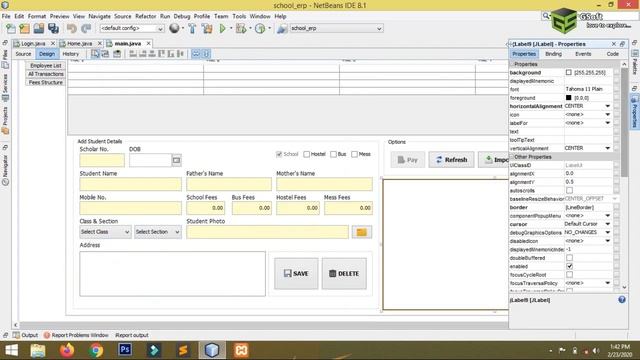Open Chrome from the taskbar
This screenshot has width=640, height=360.
coord(96,350)
